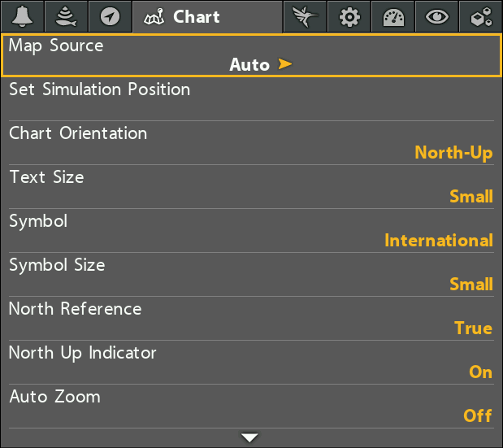Click the white down arrow at bottom
The height and width of the screenshot is (448, 503).
pyautogui.click(x=249, y=437)
